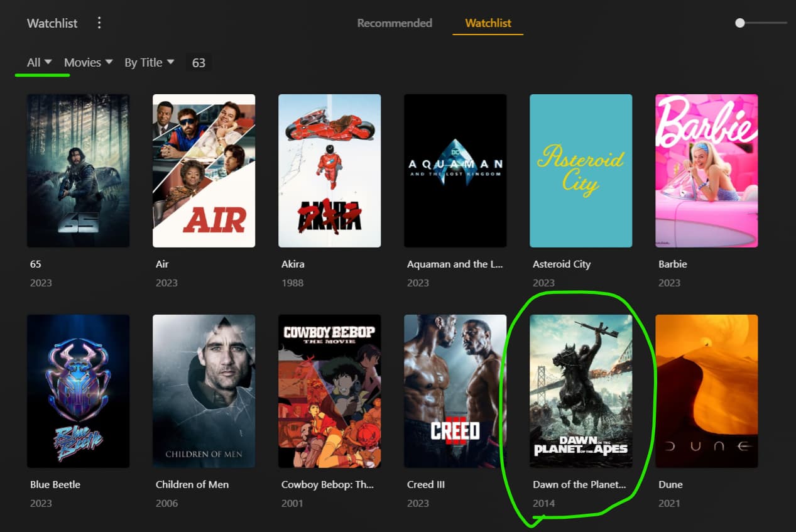This screenshot has height=532, width=796.
Task: Click the 'Creed III' title text
Action: point(426,484)
